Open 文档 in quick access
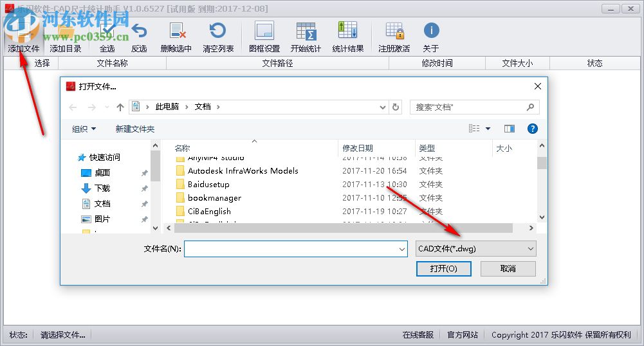Image resolution: width=644 pixels, height=346 pixels. 102,204
